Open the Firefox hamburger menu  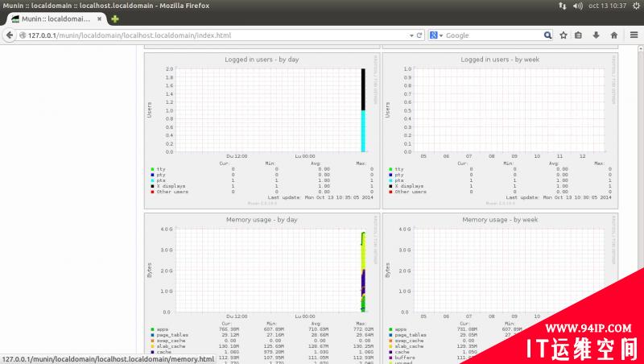tap(634, 35)
